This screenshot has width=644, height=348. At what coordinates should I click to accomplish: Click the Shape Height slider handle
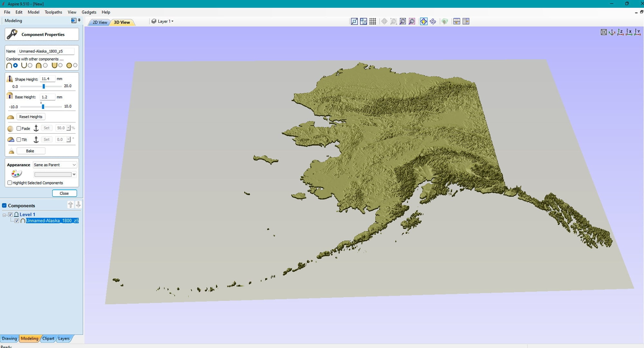pos(44,86)
